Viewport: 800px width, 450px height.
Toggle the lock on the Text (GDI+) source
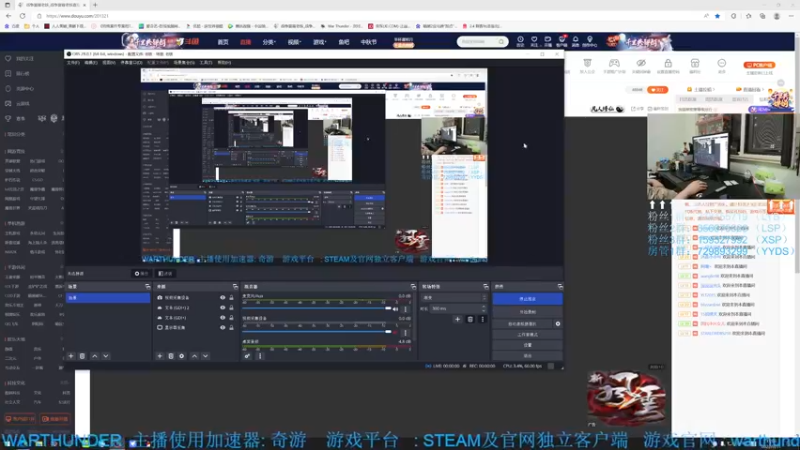tap(231, 317)
